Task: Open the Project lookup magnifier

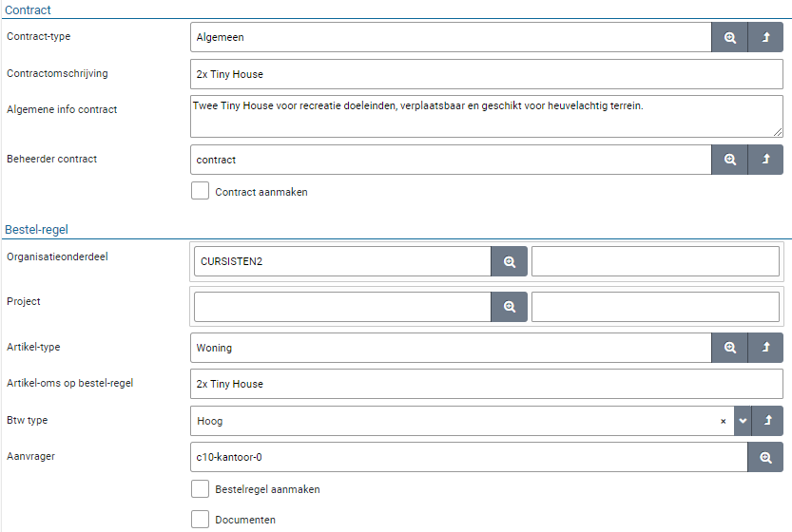Action: coord(509,307)
